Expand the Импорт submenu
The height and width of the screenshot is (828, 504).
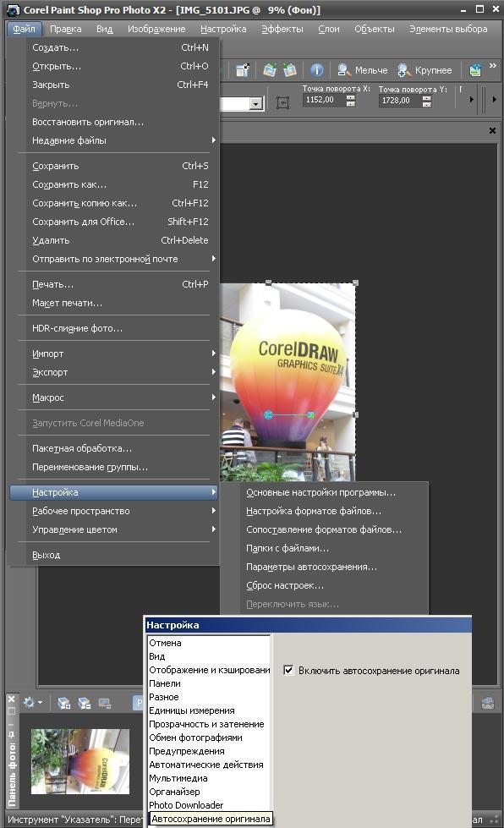[x=114, y=354]
